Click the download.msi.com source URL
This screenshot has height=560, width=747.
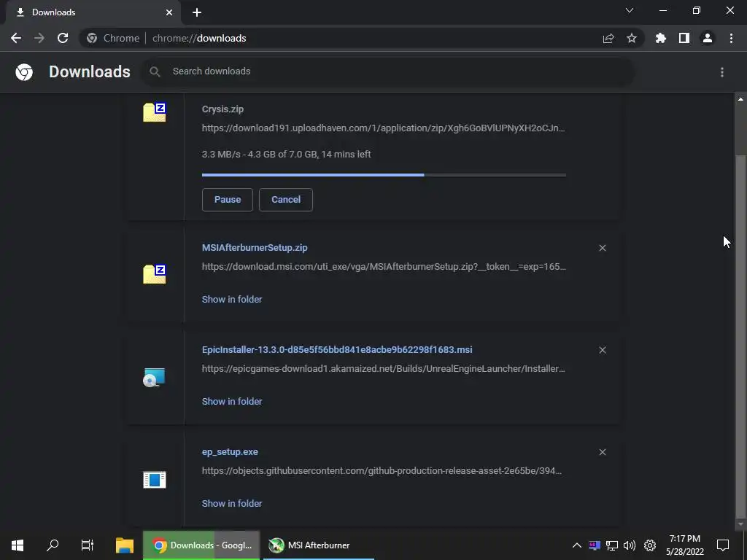tap(384, 267)
